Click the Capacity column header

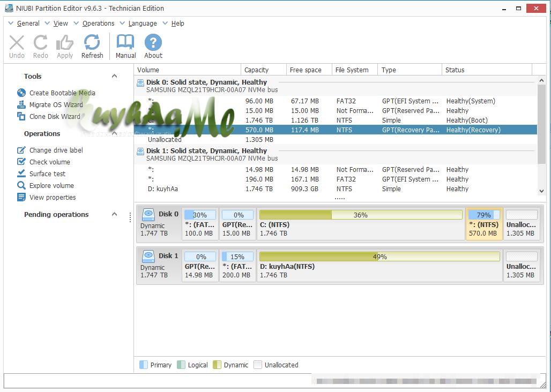point(264,70)
